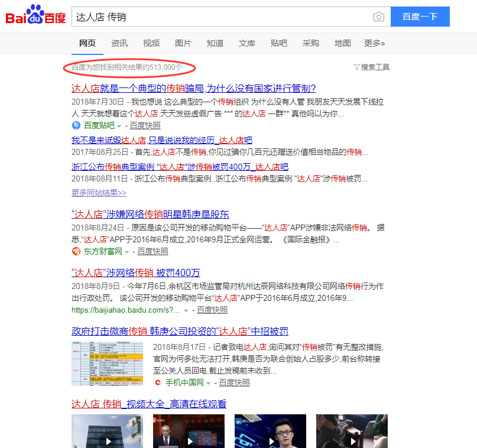Switch to the 知道 tab

pyautogui.click(x=215, y=43)
